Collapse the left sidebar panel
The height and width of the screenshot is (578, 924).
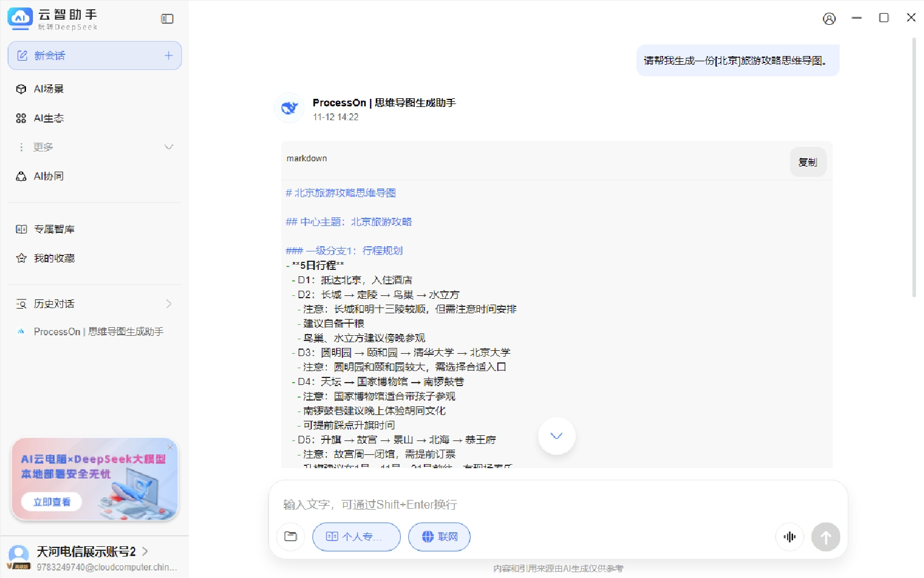[x=167, y=19]
